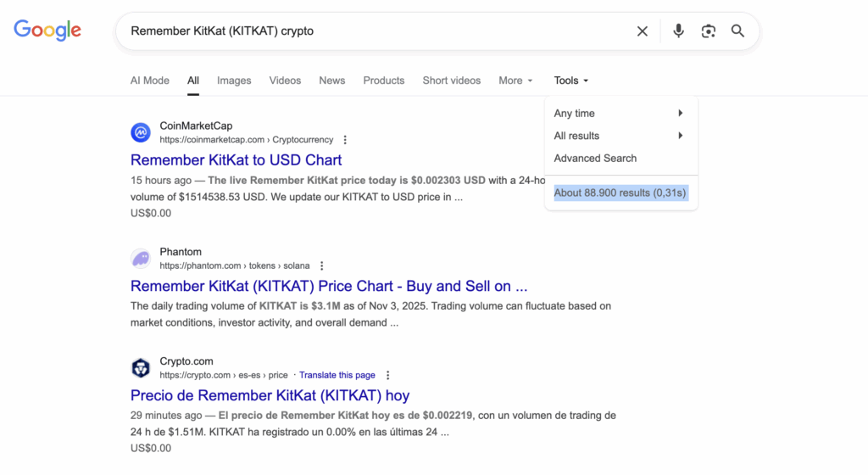
Task: Expand the Any time filter
Action: click(x=620, y=114)
